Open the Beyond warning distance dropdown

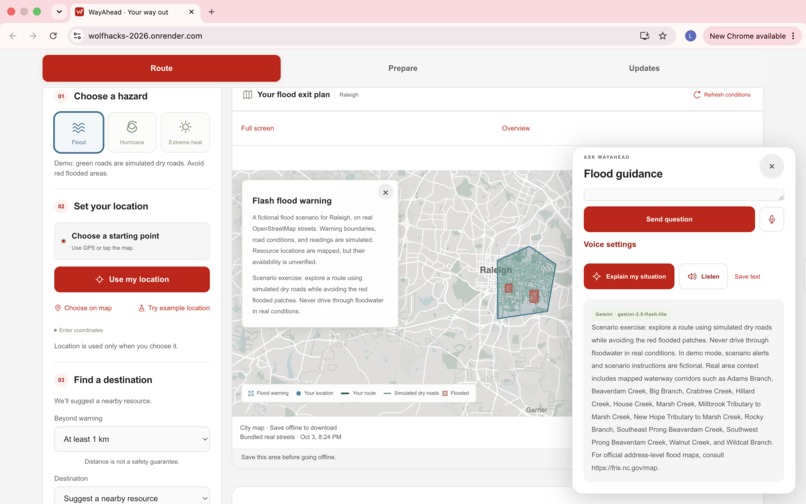(x=132, y=439)
